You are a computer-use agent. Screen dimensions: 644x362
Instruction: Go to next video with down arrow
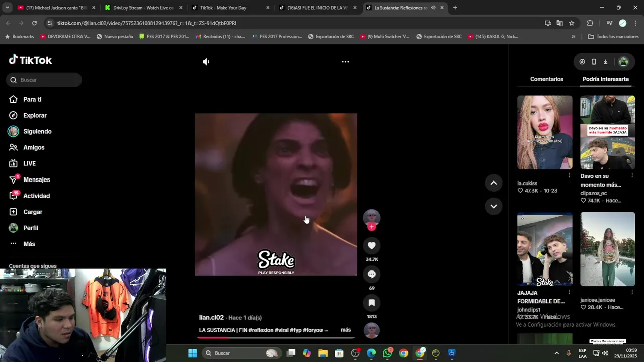coord(494,206)
